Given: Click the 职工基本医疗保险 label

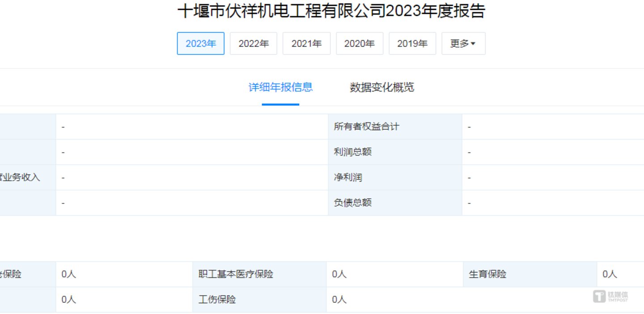Looking at the screenshot, I should (236, 274).
